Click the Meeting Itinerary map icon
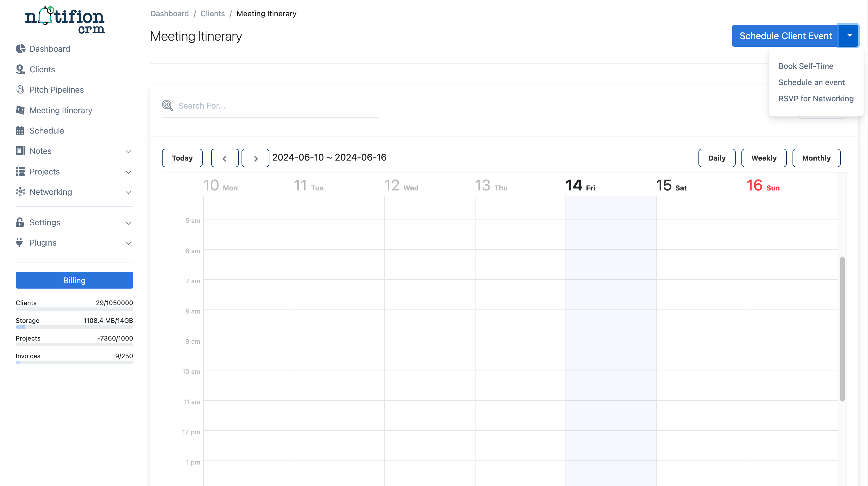The width and height of the screenshot is (868, 486). 20,110
